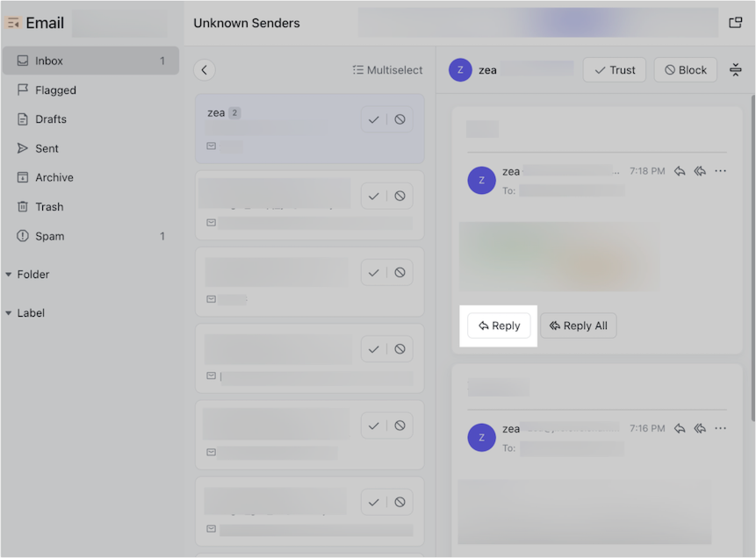
Task: Block the fifth sender in the list
Action: [400, 426]
